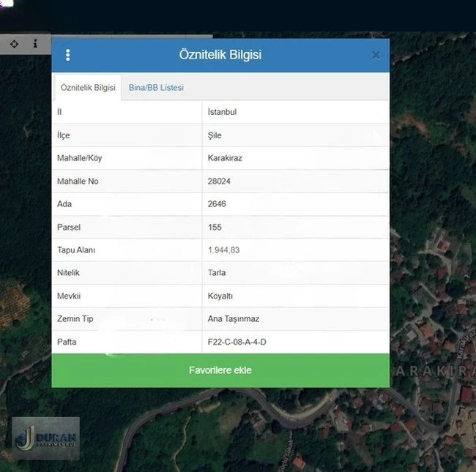Click the Parsel value 155
Viewport: 476px width, 472px height.
[215, 227]
